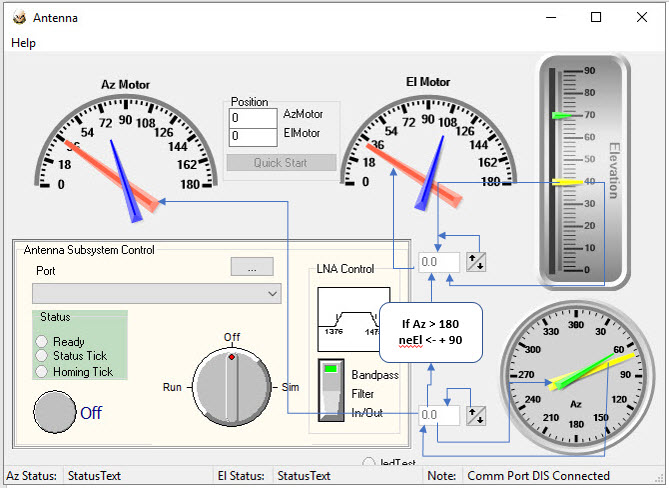Viewport: 669px width, 488px height.
Task: Open the Help menu
Action: [23, 43]
